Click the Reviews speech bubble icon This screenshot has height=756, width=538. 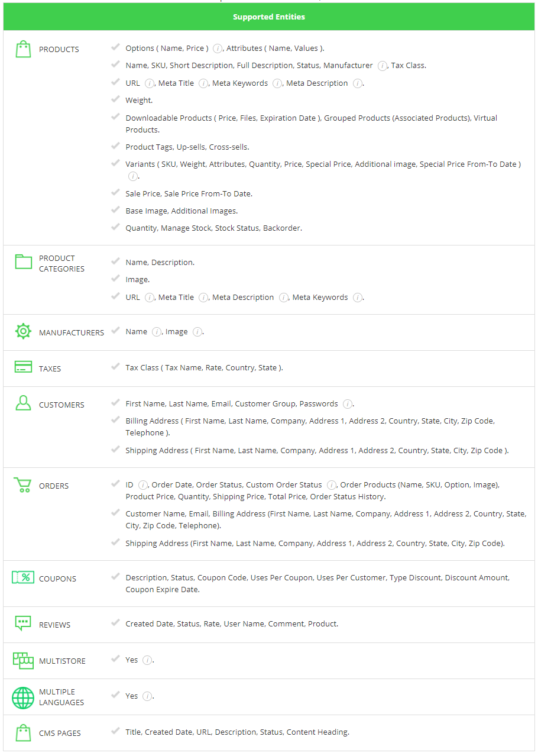[23, 622]
